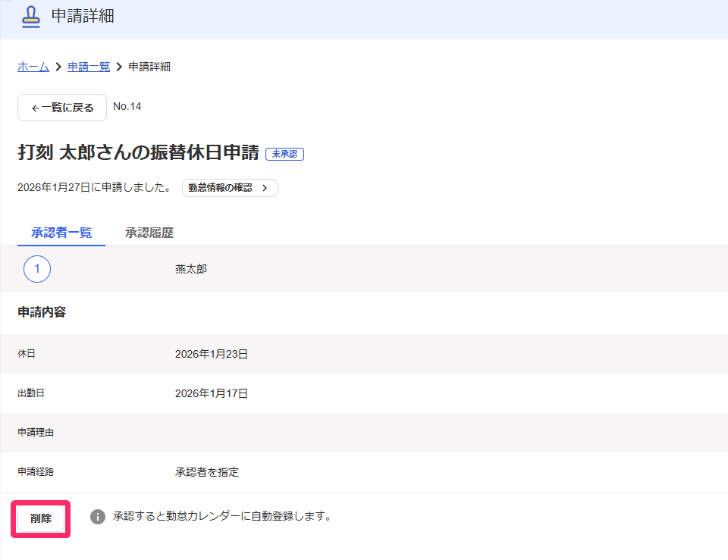The image size is (728, 560).
Task: Click the 休日 row label
Action: click(27, 354)
